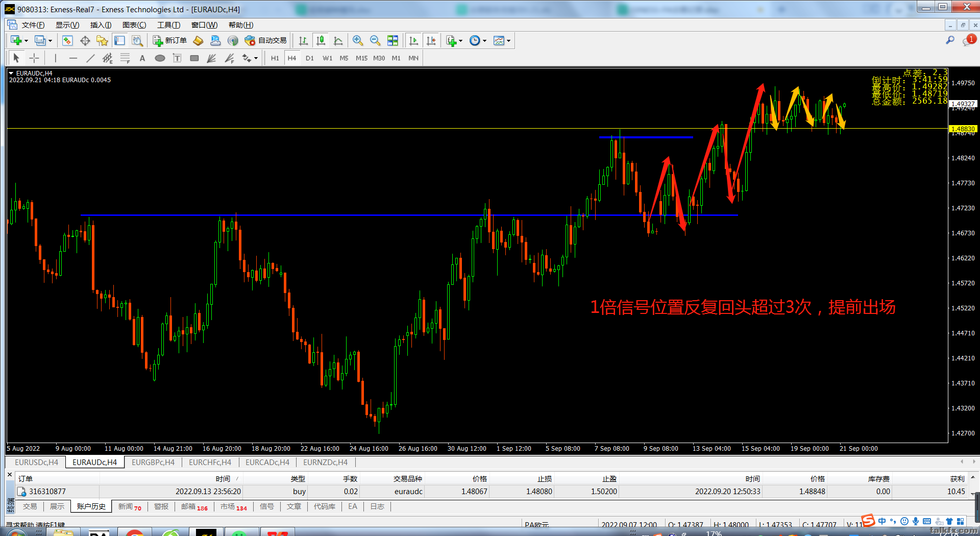Draw a horizontal line on the chart

pos(73,58)
